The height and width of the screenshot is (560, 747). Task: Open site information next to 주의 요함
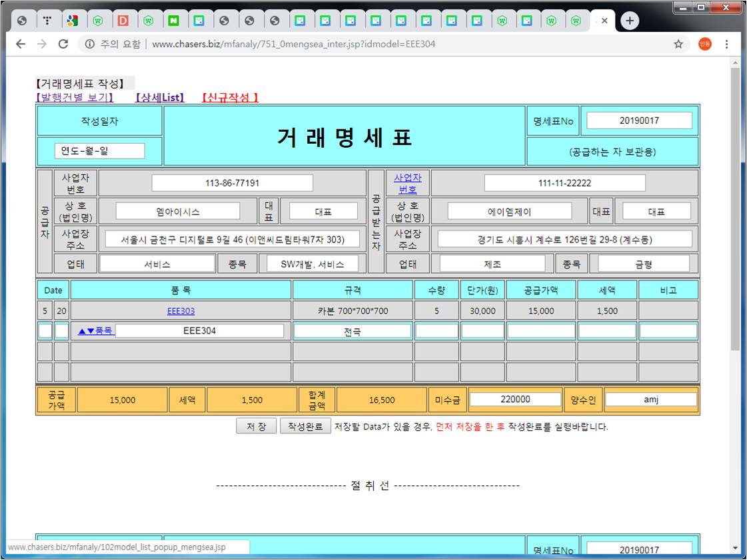click(x=89, y=44)
